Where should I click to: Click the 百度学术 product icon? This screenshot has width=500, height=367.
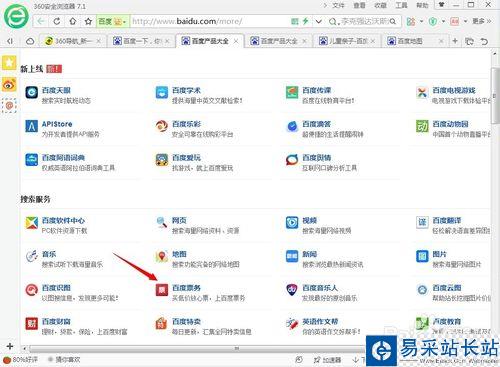(162, 92)
